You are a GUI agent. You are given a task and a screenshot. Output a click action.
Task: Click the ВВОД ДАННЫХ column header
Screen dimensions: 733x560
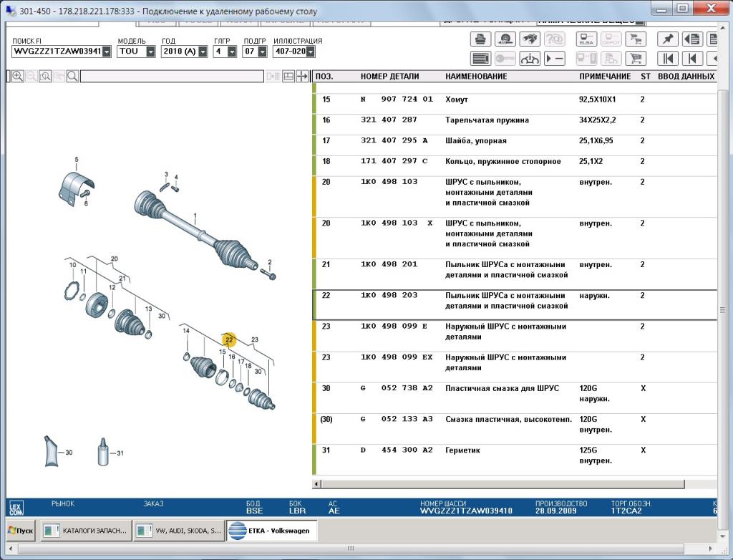coord(686,76)
